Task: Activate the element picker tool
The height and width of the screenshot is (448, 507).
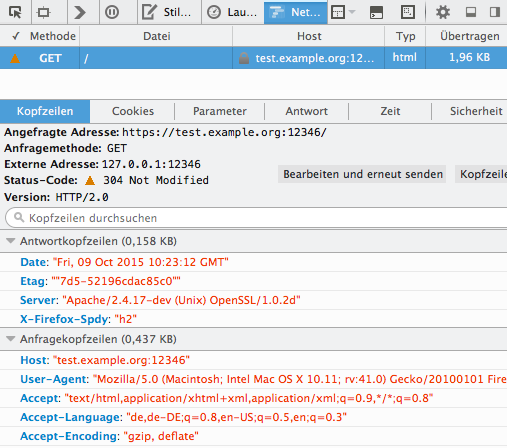Action: coord(15,12)
